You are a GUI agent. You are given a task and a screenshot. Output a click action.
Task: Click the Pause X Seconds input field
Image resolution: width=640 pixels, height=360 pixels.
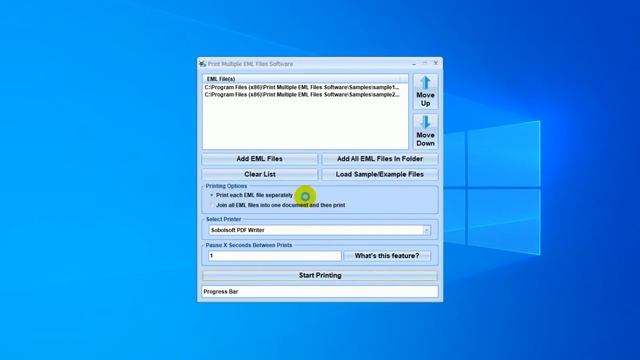tap(275, 256)
